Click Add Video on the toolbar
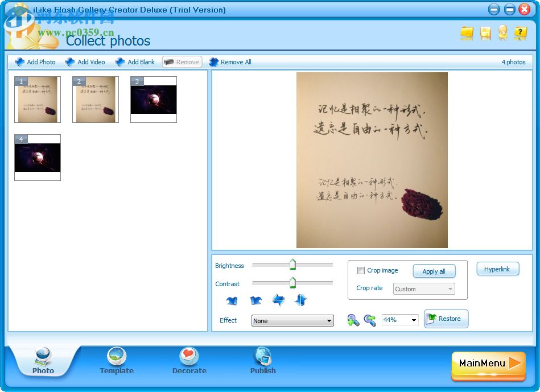This screenshot has height=392, width=540. click(85, 61)
